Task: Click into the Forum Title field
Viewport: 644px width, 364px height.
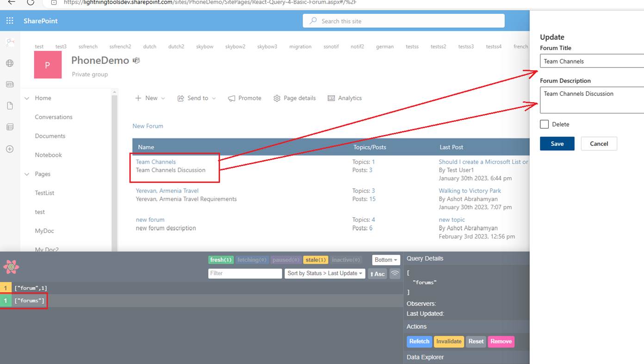Action: pyautogui.click(x=592, y=61)
